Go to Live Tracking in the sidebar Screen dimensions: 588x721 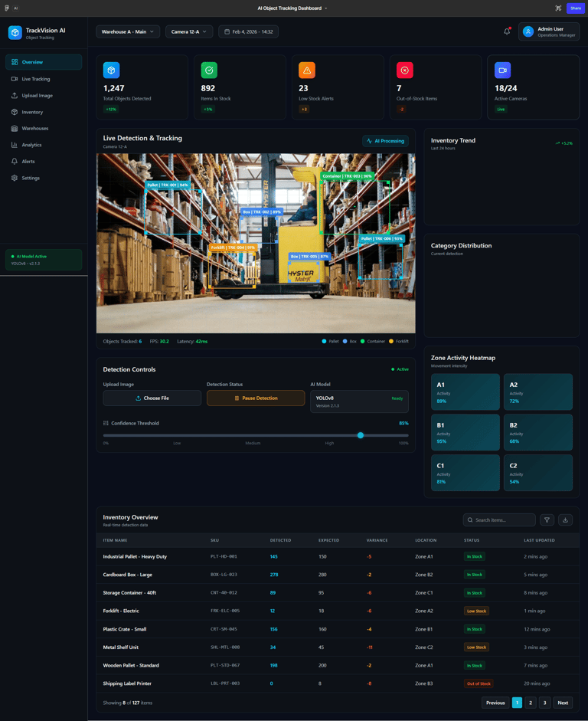pyautogui.click(x=36, y=79)
